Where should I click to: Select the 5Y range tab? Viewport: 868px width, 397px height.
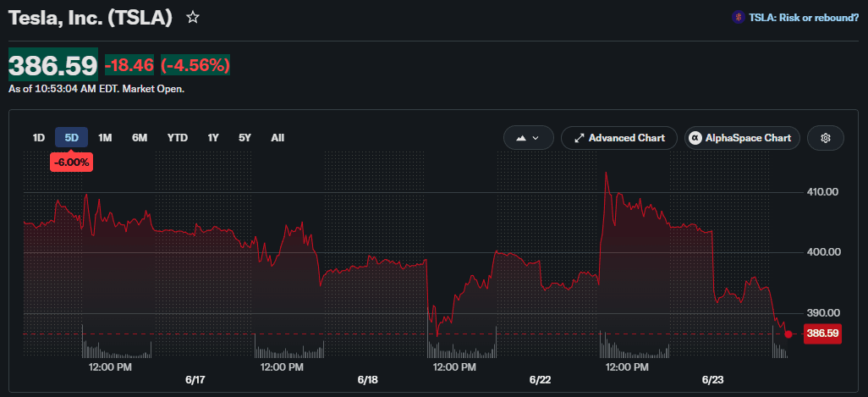coord(244,138)
